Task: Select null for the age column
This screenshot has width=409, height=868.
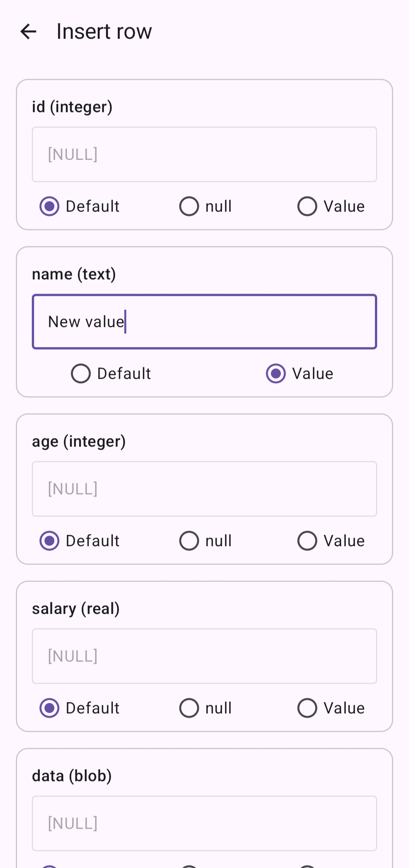Action: click(x=189, y=541)
